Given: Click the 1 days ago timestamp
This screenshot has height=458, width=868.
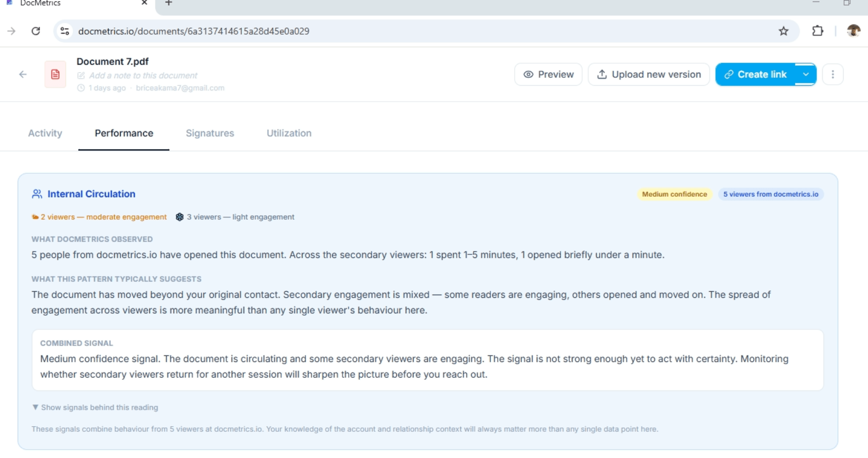Looking at the screenshot, I should [107, 88].
